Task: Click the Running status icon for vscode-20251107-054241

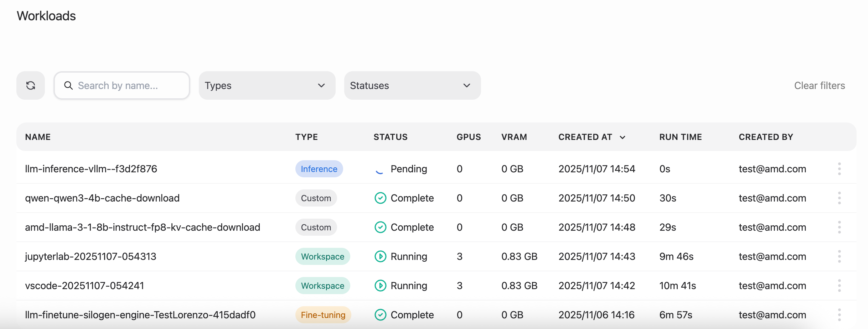Action: [x=380, y=285]
